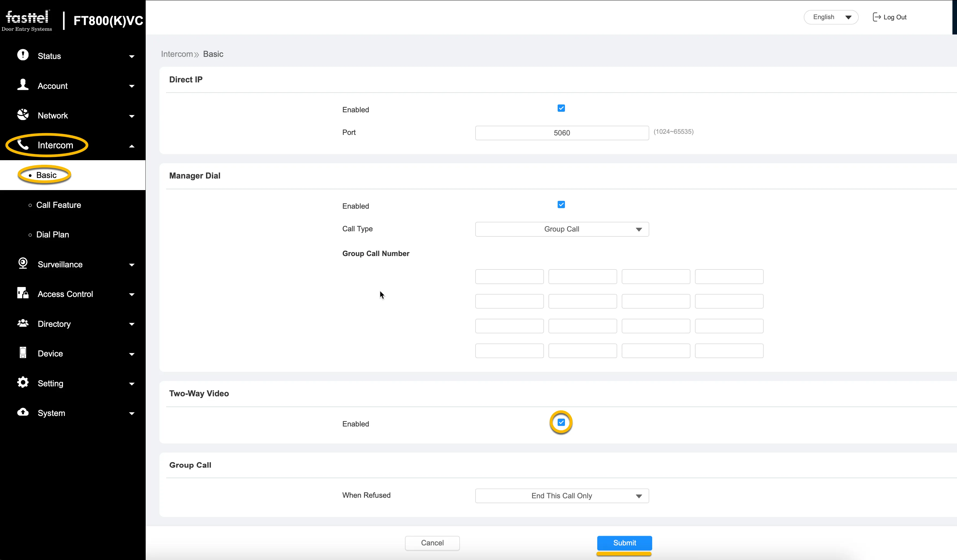Viewport: 957px width, 560px height.
Task: Open the Call Type dropdown
Action: (x=562, y=229)
